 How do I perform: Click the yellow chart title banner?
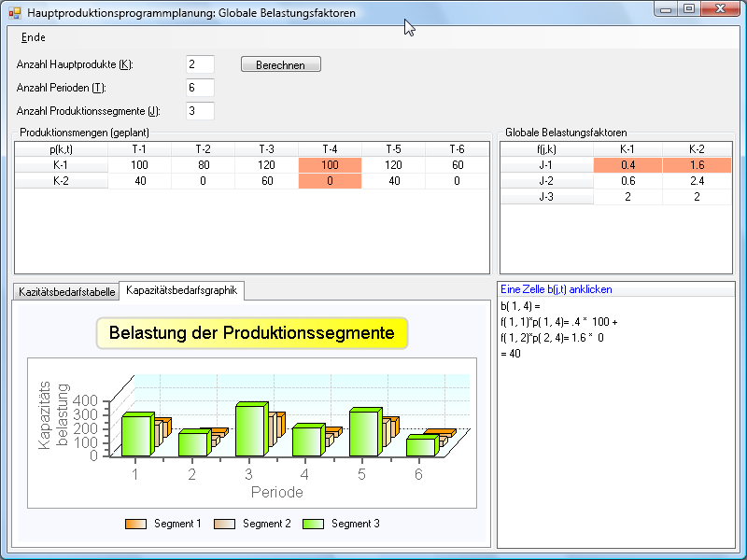(x=252, y=333)
